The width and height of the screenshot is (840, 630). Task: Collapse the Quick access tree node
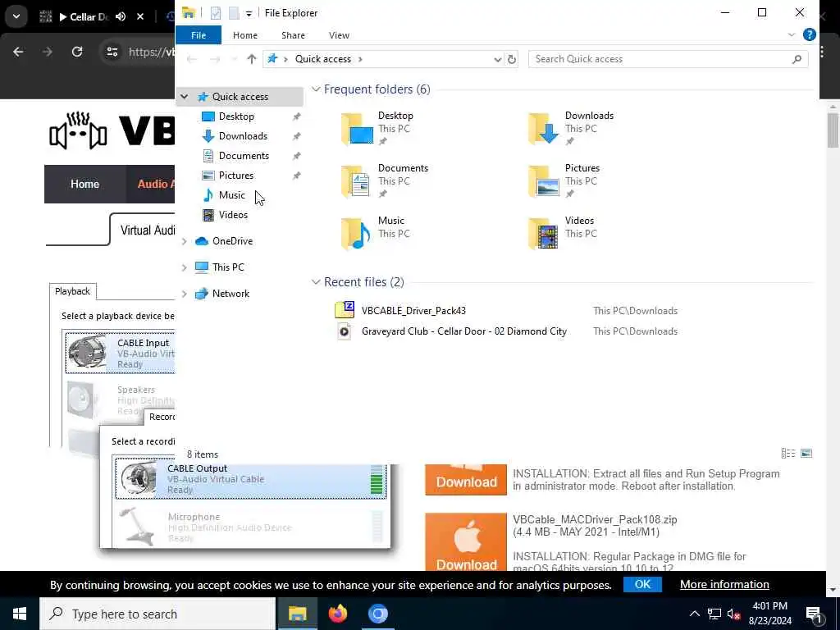pos(185,97)
